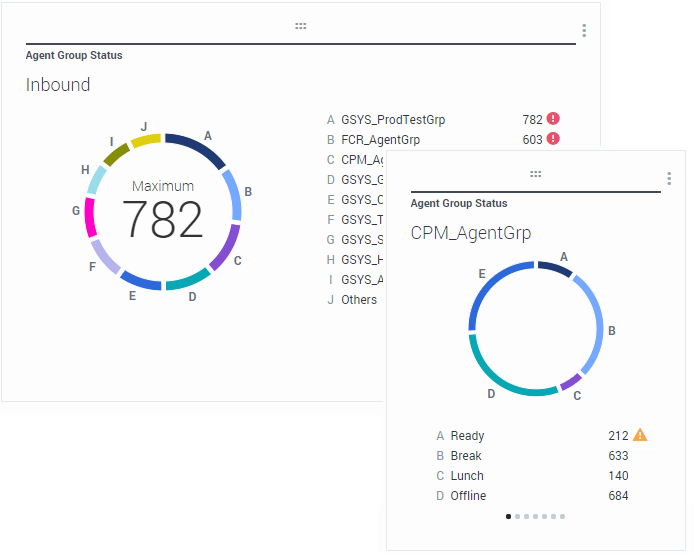Click dark blue segment A in Inbound donut

pyautogui.click(x=197, y=148)
